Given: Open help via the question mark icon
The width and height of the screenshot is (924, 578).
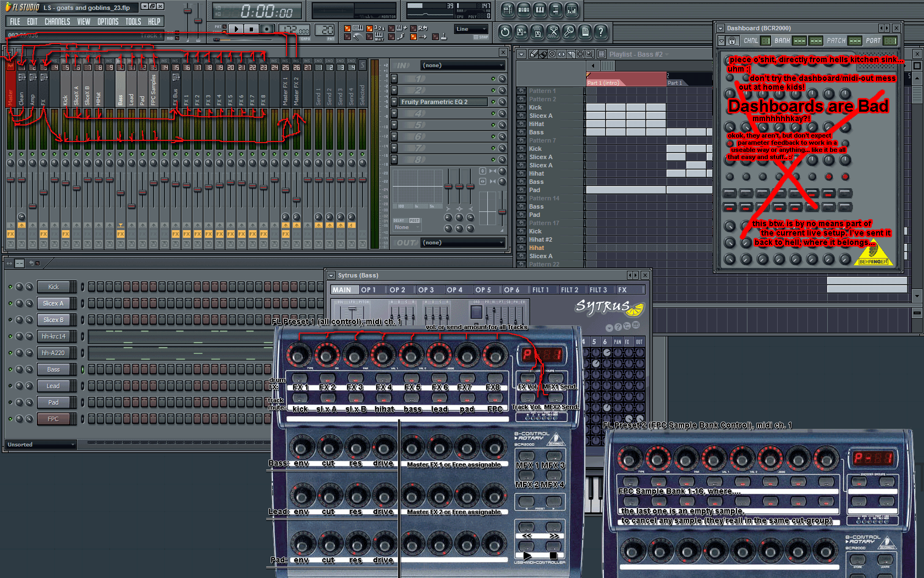Looking at the screenshot, I should 601,32.
